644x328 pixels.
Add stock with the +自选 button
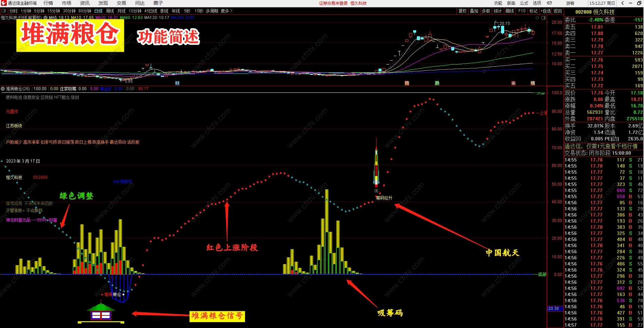point(546,11)
